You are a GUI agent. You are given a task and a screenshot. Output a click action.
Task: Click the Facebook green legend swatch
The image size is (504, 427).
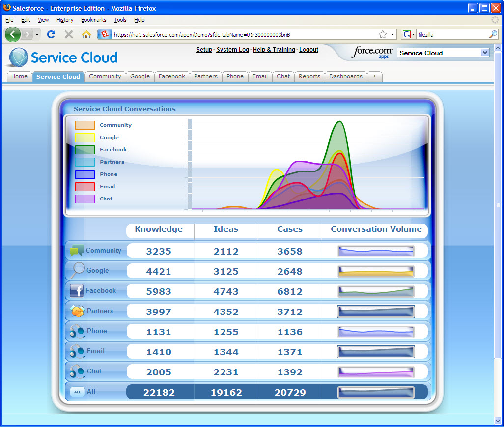(x=85, y=150)
